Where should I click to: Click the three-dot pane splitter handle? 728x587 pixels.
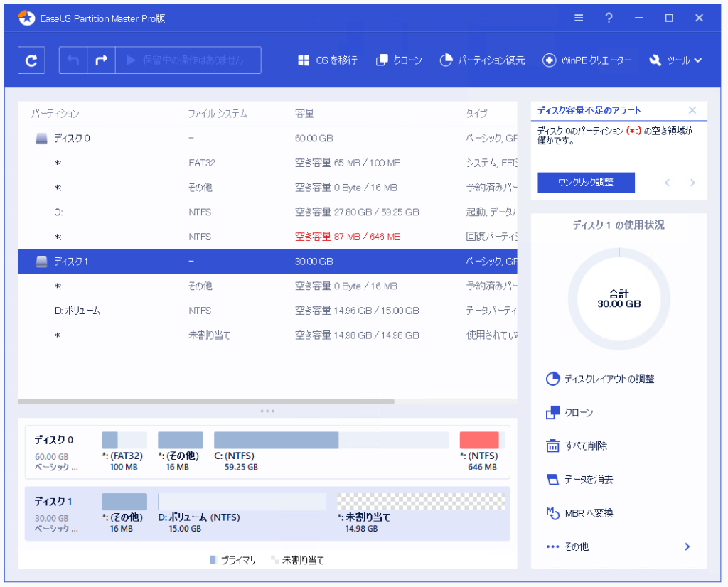[267, 411]
